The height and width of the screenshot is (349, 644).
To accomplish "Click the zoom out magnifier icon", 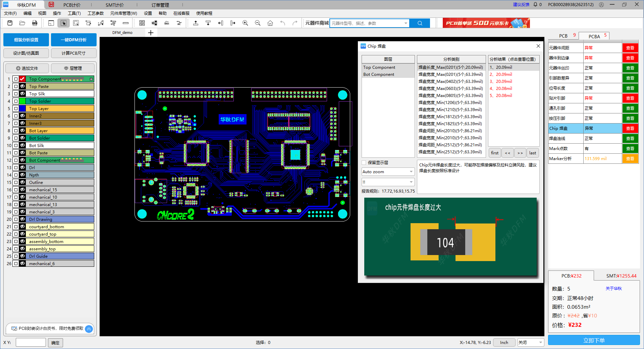I will 258,23.
